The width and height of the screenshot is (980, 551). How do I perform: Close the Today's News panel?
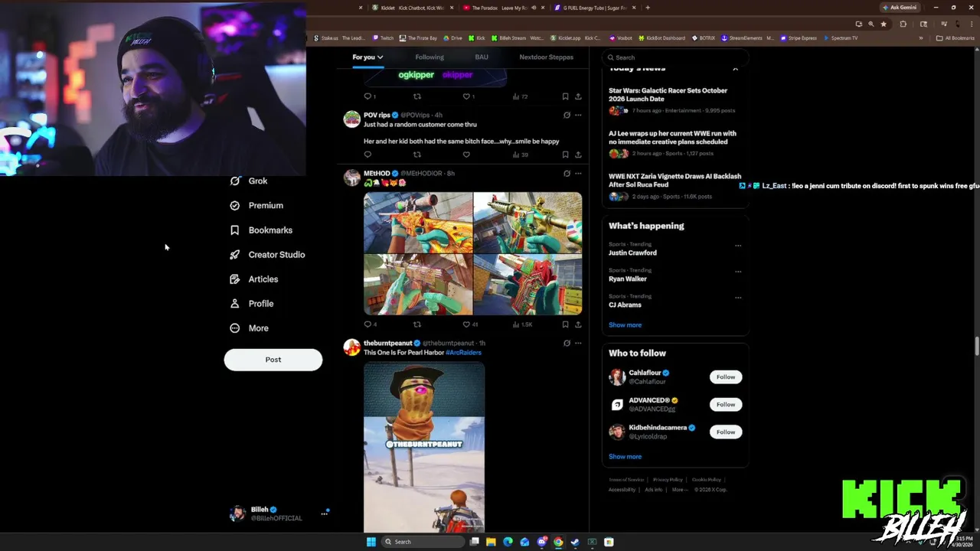(x=735, y=69)
